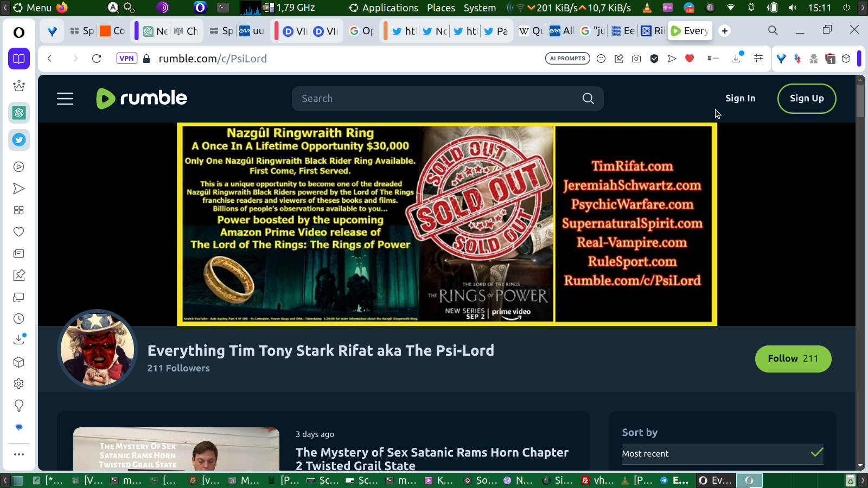
Task: Open downloads popup in the toolbar
Action: tap(737, 57)
